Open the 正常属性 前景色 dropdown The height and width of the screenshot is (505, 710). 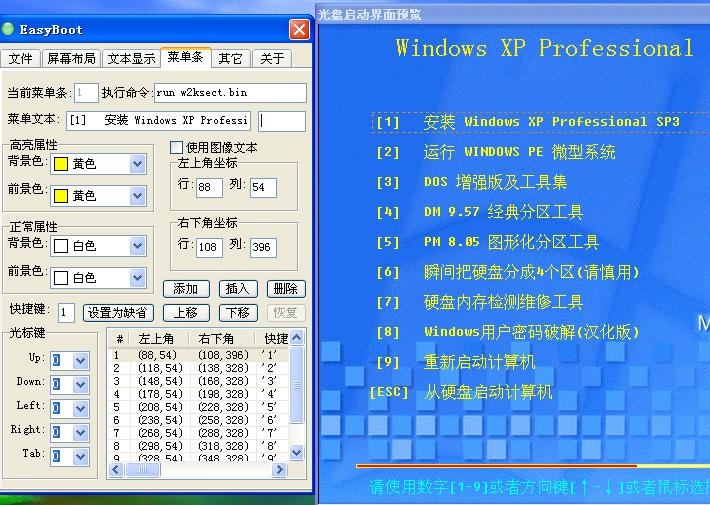coord(137,278)
